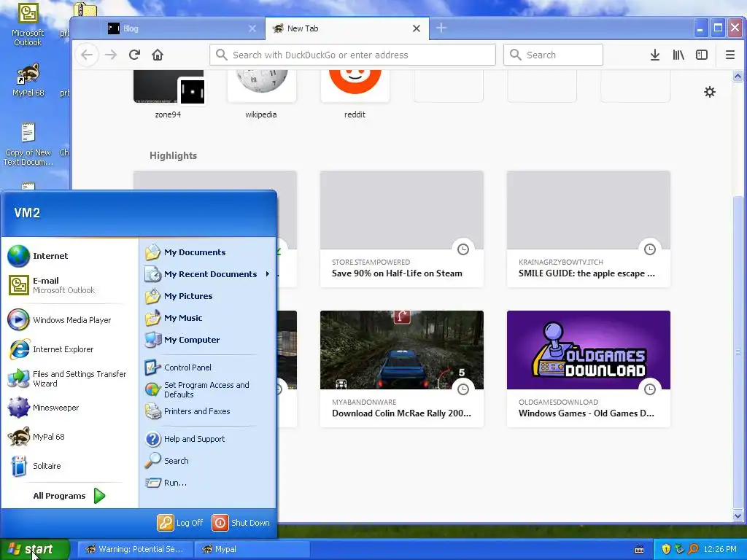The width and height of the screenshot is (747, 560).
Task: Click the browser Back arrow button
Action: point(87,55)
